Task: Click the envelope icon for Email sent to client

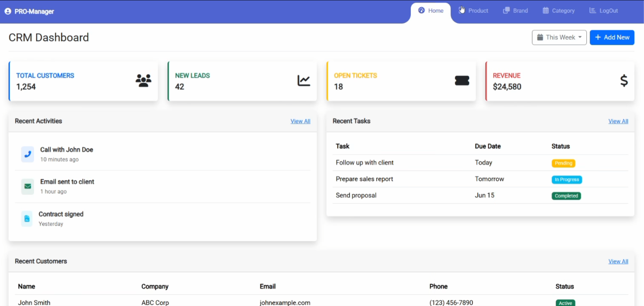Action: [x=28, y=186]
